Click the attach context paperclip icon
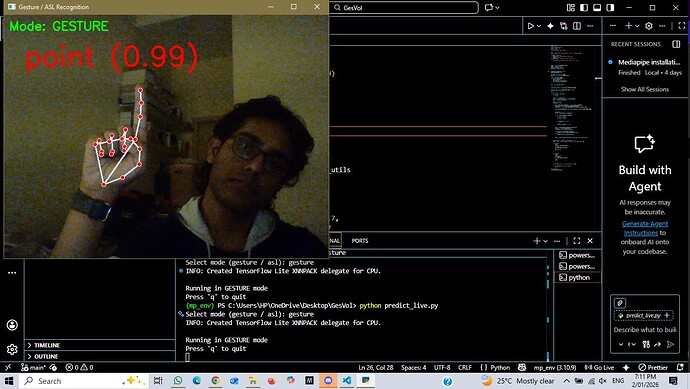 620,303
